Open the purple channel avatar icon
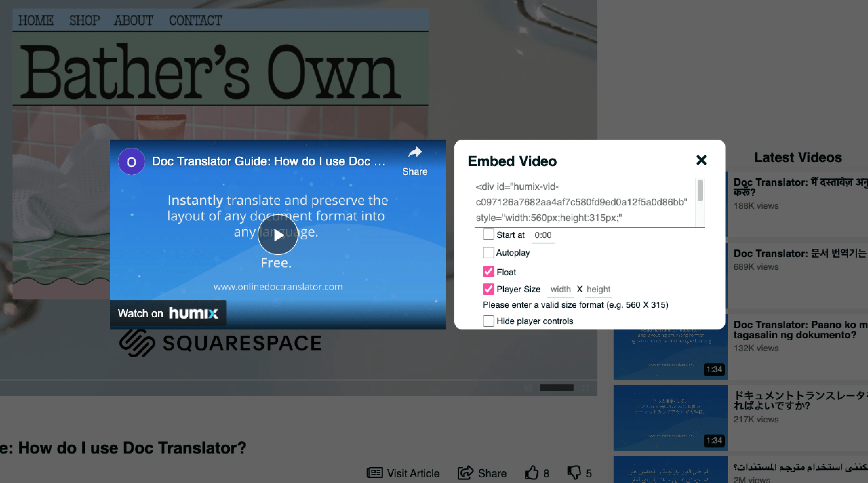Screen dimensions: 868x483 click(x=131, y=161)
